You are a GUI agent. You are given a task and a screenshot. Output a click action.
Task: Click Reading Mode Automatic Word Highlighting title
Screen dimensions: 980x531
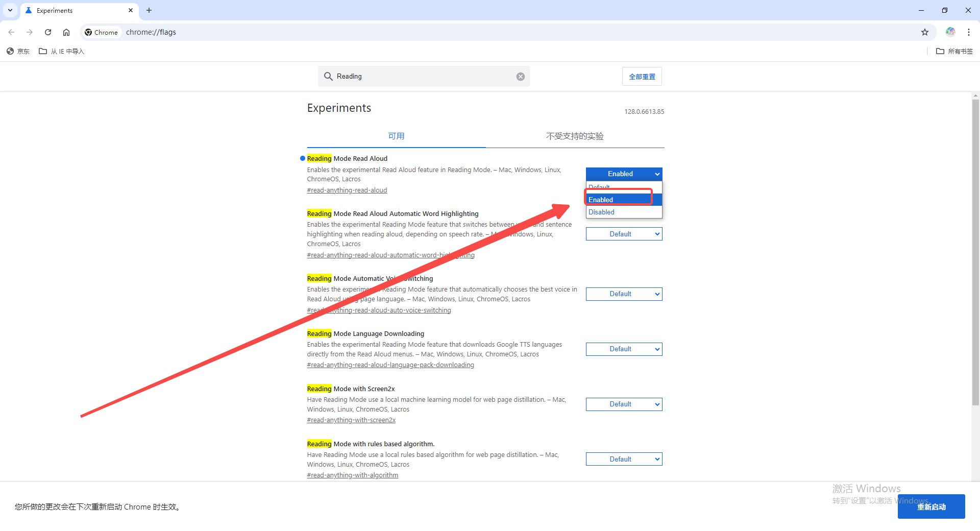[393, 214]
